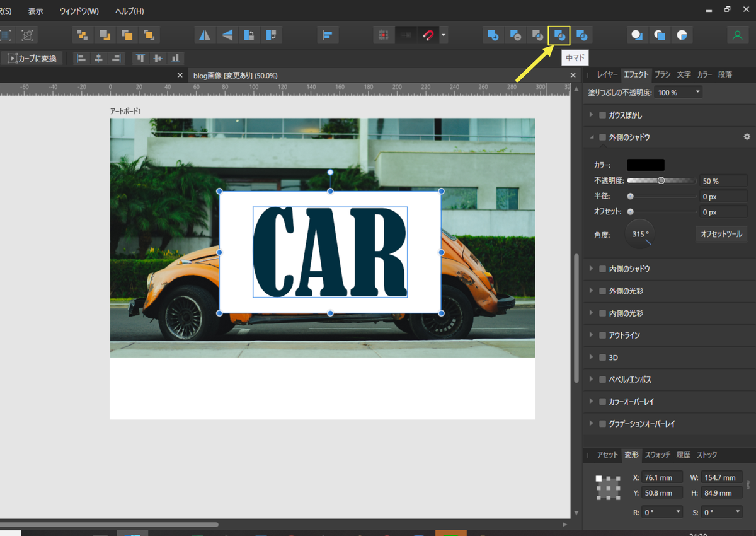The width and height of the screenshot is (756, 536).
Task: Switch to the レイヤー tab
Action: 607,74
